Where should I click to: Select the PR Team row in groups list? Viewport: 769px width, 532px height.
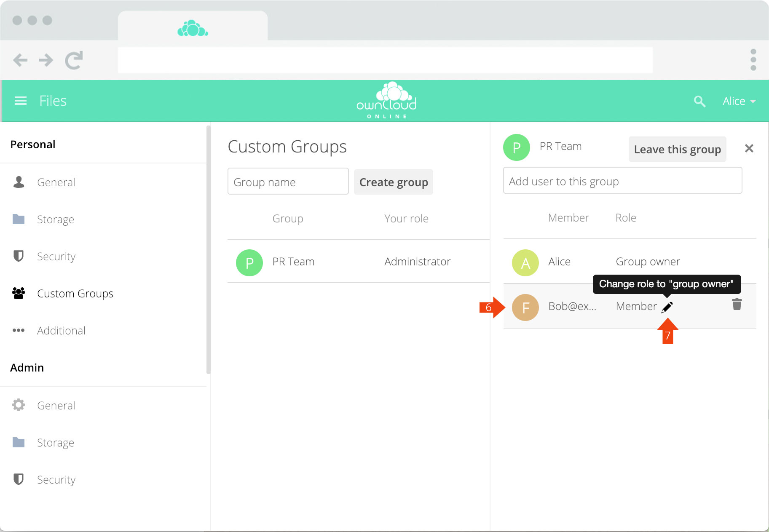[358, 262]
